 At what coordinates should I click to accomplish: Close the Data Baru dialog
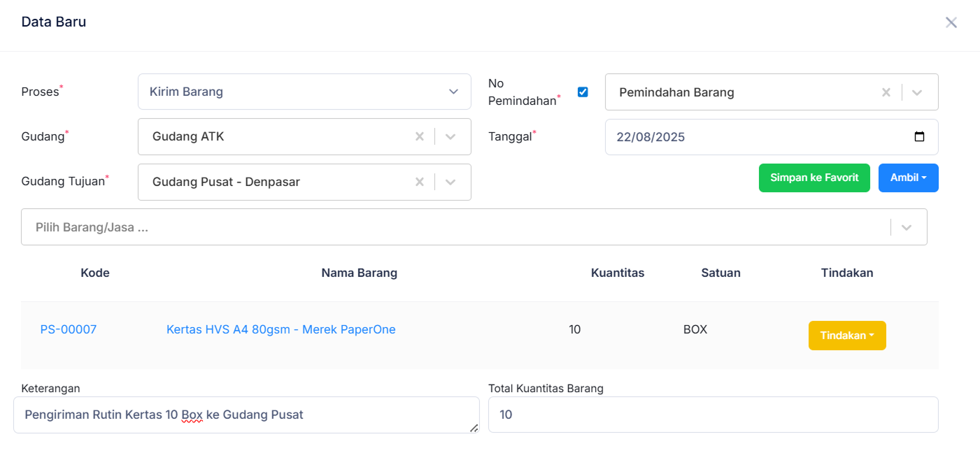951,22
